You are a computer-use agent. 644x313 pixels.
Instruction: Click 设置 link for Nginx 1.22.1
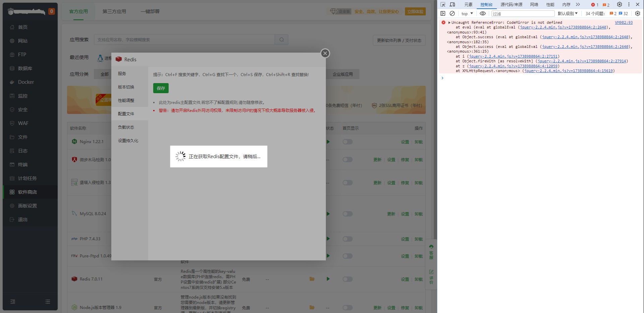(x=405, y=142)
